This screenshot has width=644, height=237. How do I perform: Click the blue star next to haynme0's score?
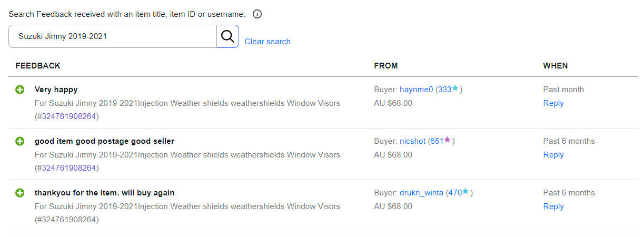click(455, 88)
